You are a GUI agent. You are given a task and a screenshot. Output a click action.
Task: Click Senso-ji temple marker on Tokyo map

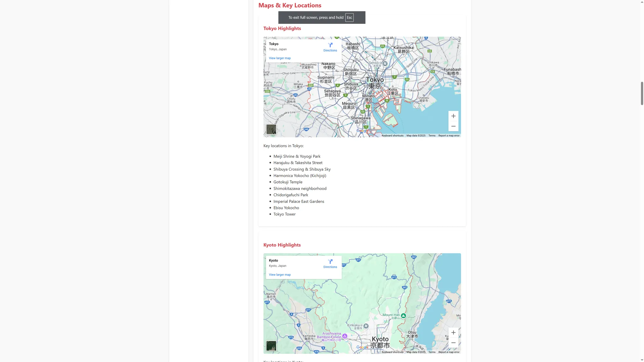click(385, 63)
